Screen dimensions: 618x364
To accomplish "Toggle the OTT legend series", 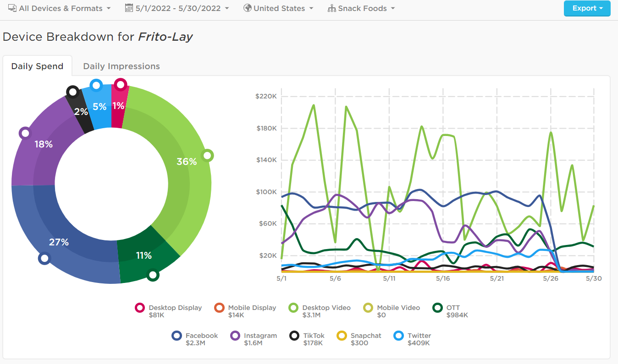I will click(451, 311).
